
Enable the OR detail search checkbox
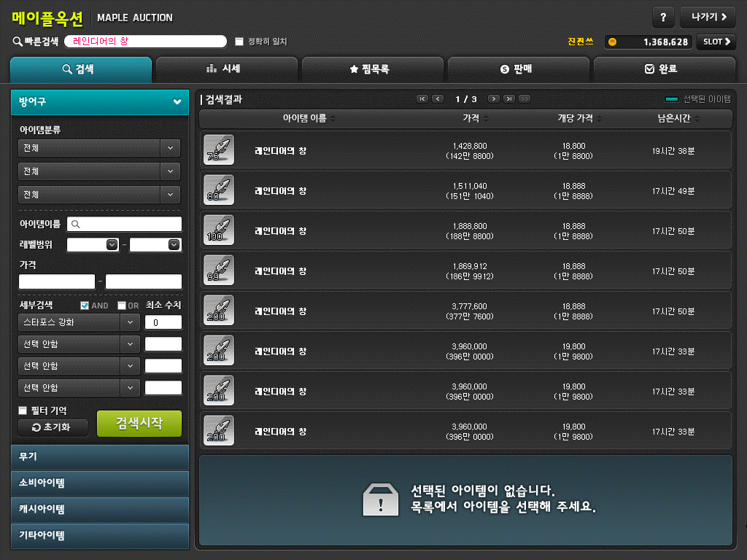pos(122,306)
